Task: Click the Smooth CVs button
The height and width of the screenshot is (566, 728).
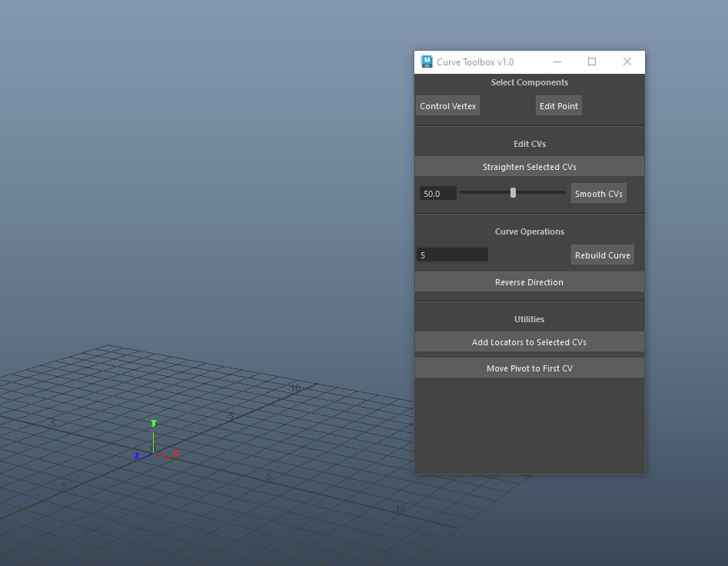Action: (598, 194)
